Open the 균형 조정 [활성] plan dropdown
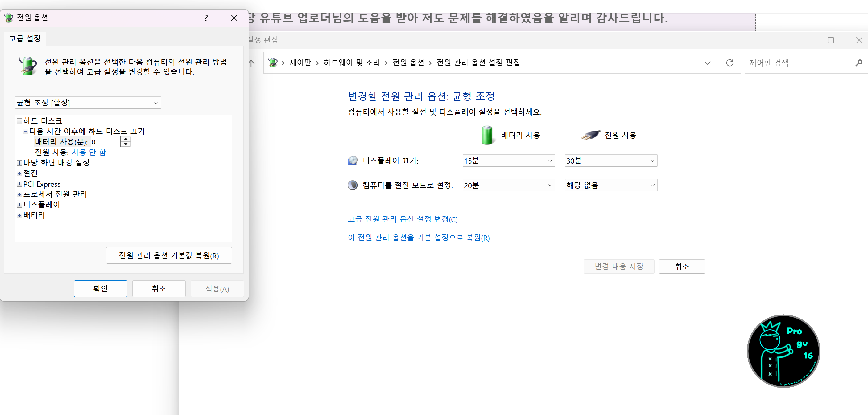868x415 pixels. [x=88, y=103]
